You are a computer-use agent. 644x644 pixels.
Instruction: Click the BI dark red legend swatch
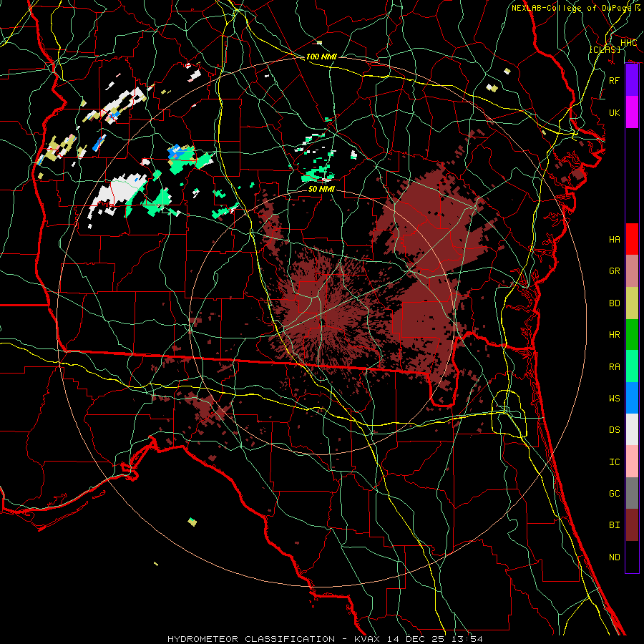coord(632,525)
